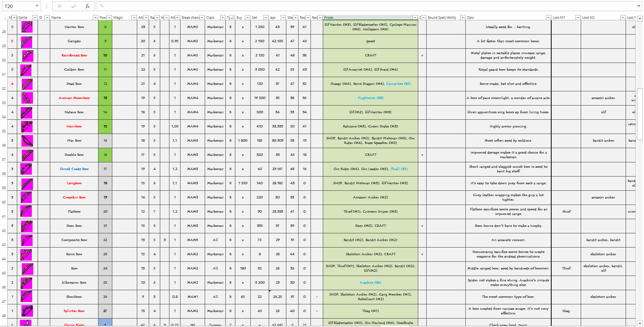Open the Name Box cell reference dropdown
Screen dimensions: 644x327
[37, 6]
